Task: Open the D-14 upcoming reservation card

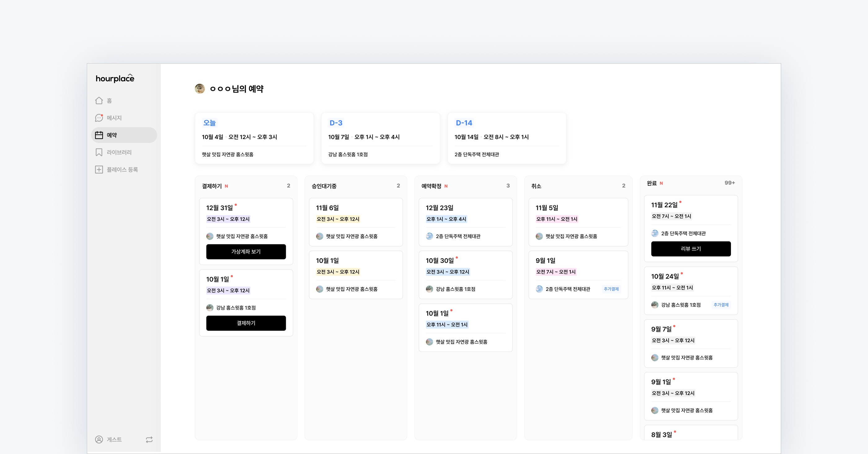Action: point(507,138)
